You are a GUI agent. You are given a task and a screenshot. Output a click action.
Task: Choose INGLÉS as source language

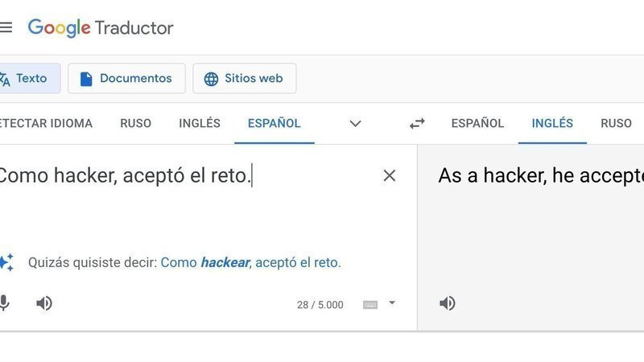click(200, 123)
